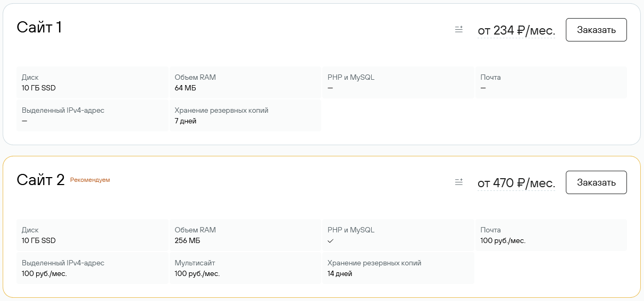Click Хранение резервных копий 7 дней cell
Screen dimensions: 644x301
click(245, 115)
